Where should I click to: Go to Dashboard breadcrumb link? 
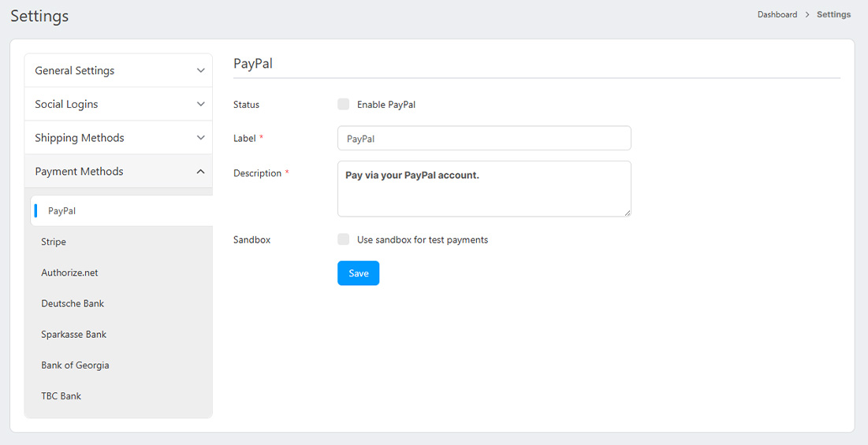[x=777, y=14]
